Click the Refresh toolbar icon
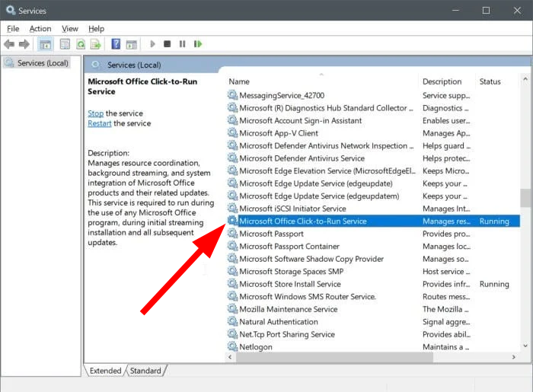 tap(81, 44)
